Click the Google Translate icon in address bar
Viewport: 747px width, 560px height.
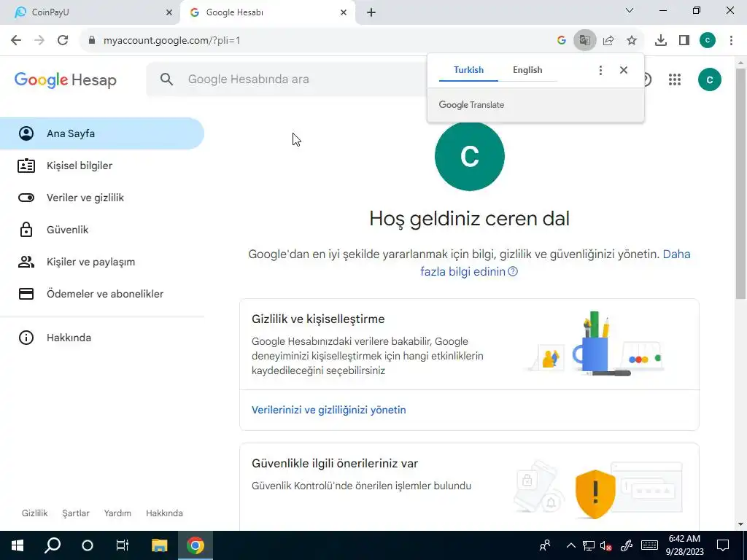point(584,41)
